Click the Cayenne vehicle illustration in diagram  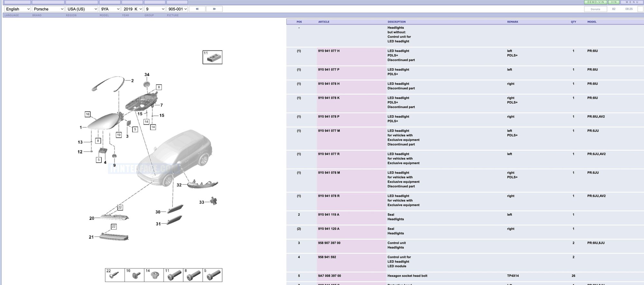(175, 156)
